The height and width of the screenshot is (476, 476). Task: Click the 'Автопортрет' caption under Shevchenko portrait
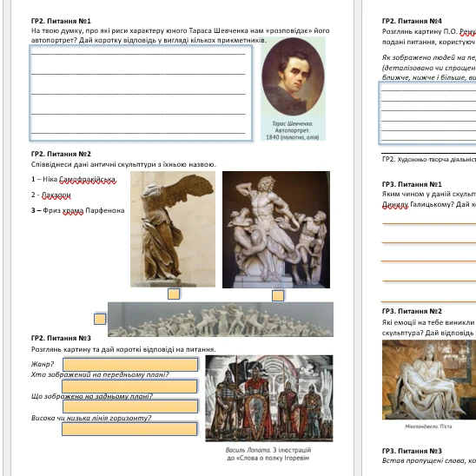tap(293, 130)
